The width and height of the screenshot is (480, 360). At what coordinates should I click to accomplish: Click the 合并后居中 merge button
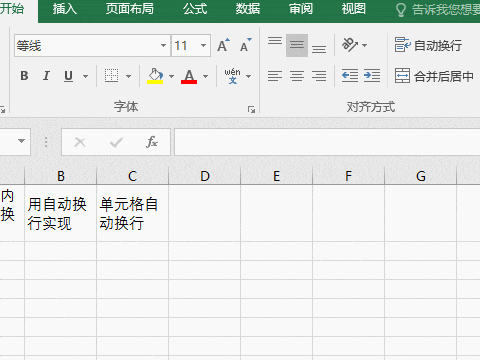point(434,76)
